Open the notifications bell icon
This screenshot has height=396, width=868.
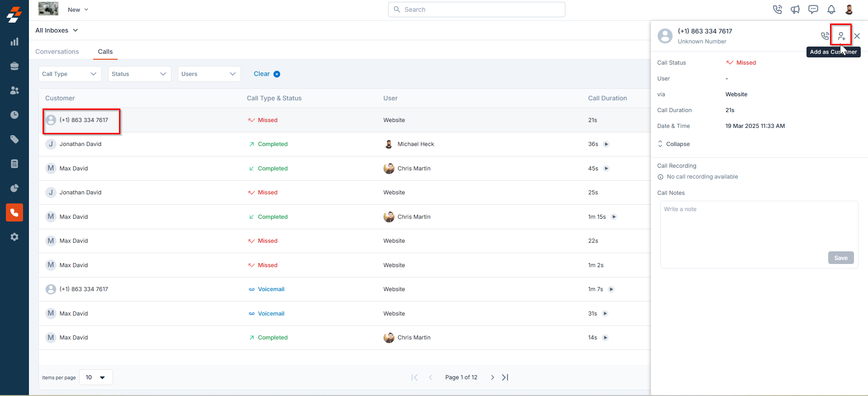click(831, 9)
